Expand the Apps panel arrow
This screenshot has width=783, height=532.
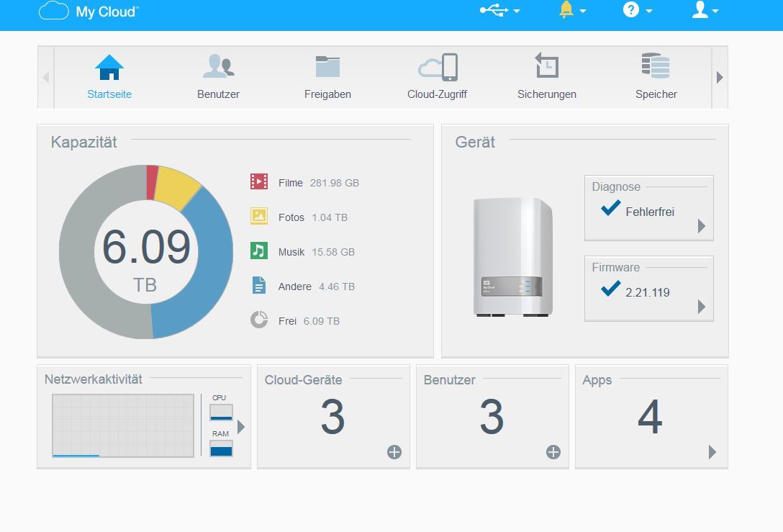pyautogui.click(x=712, y=452)
